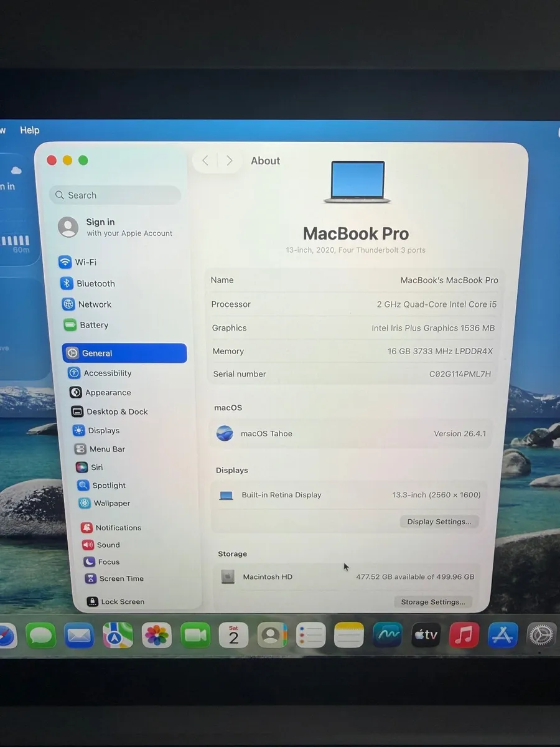The image size is (560, 747).
Task: Click the 16 GB memory value
Action: click(440, 351)
